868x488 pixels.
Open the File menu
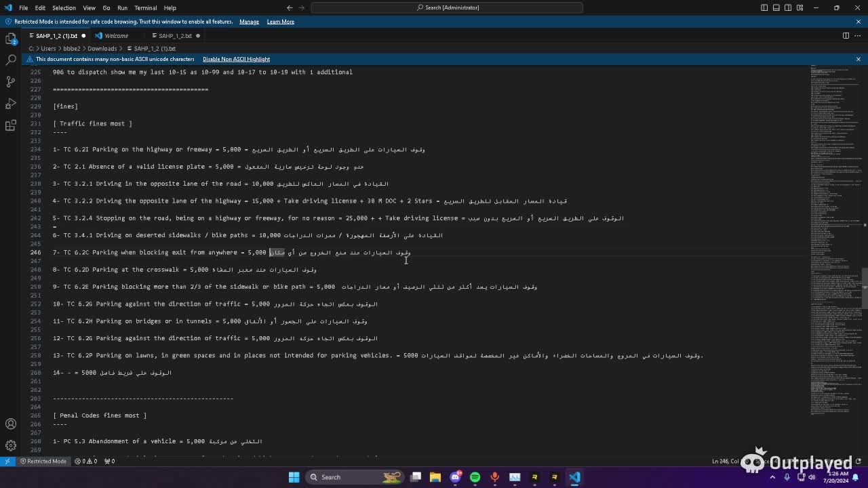click(x=23, y=7)
